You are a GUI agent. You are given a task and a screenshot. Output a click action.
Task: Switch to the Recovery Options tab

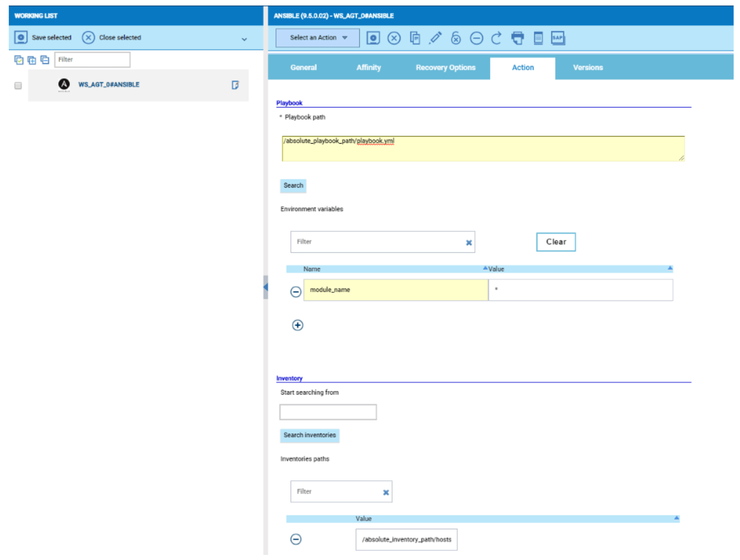[x=445, y=67]
